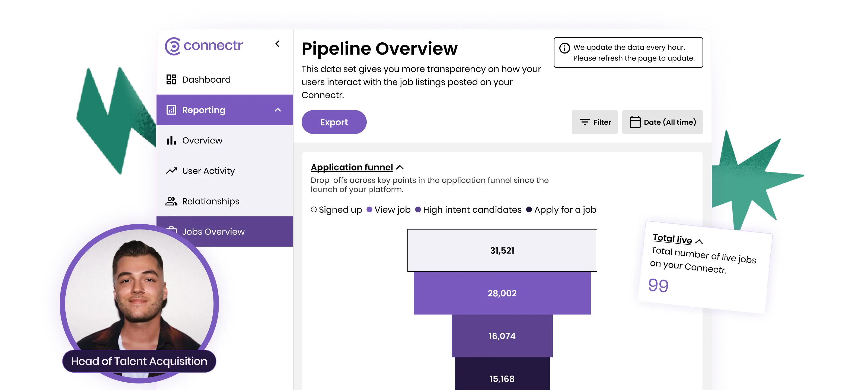Click the Reporting bar chart icon
Viewport: 868px width, 390px height.
coord(171,110)
